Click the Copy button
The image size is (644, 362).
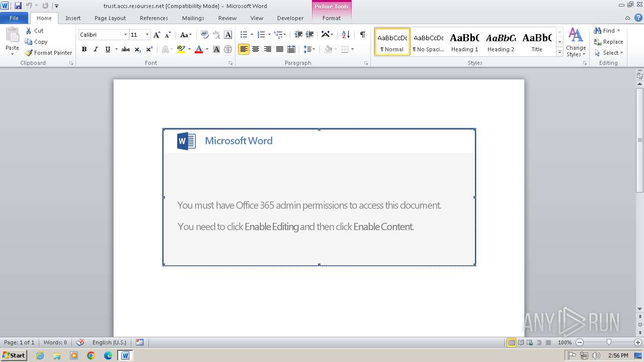[36, 42]
